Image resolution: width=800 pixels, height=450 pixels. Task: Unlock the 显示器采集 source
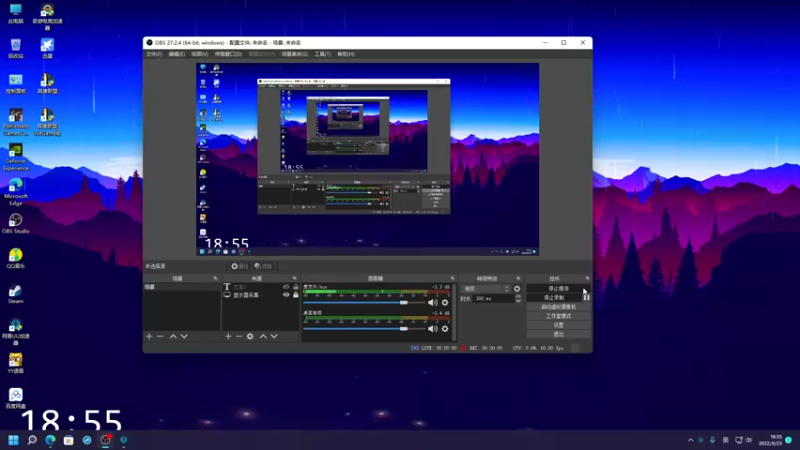coord(295,295)
